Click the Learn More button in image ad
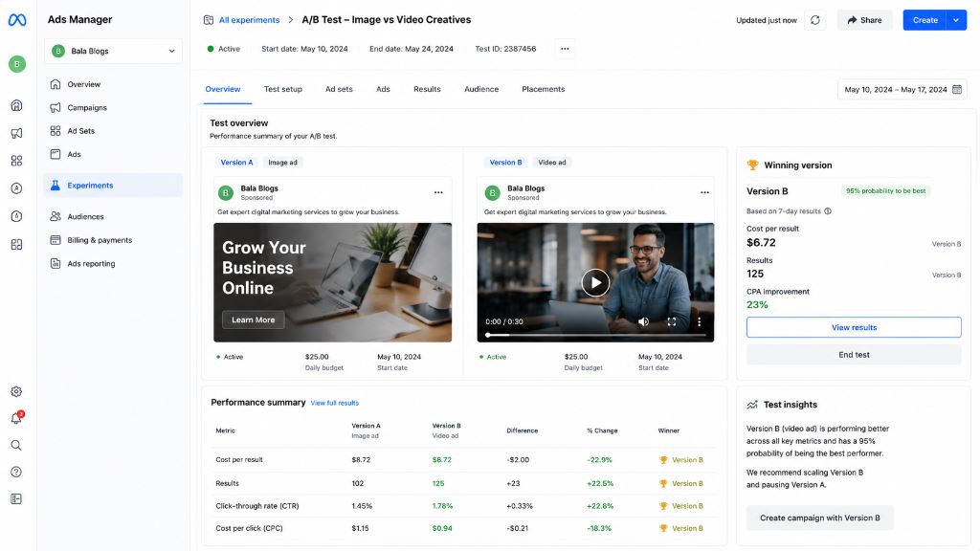This screenshot has height=551, width=980. click(253, 320)
